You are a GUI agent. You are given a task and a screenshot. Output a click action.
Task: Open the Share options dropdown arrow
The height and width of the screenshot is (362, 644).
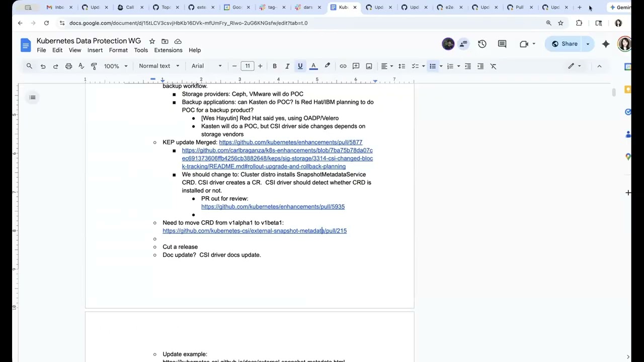588,44
